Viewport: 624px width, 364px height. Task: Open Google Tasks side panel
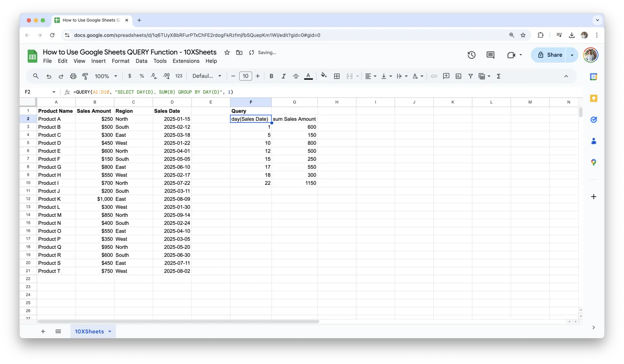(x=594, y=120)
